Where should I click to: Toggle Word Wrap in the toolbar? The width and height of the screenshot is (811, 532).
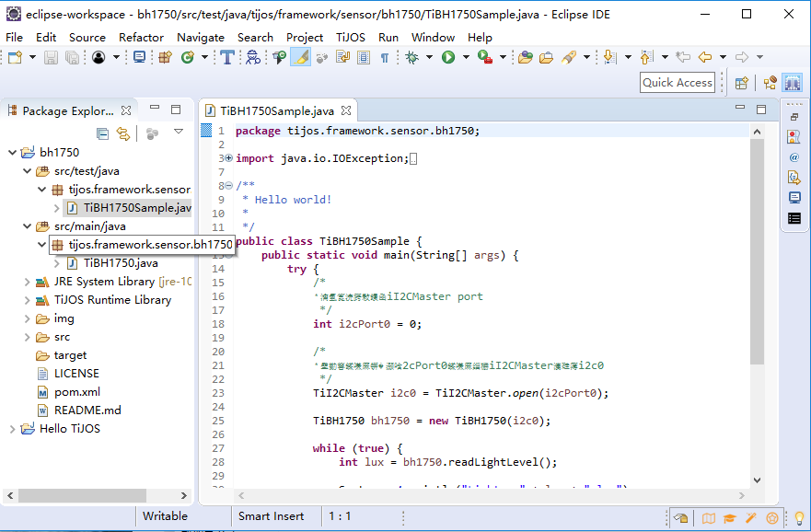342,57
